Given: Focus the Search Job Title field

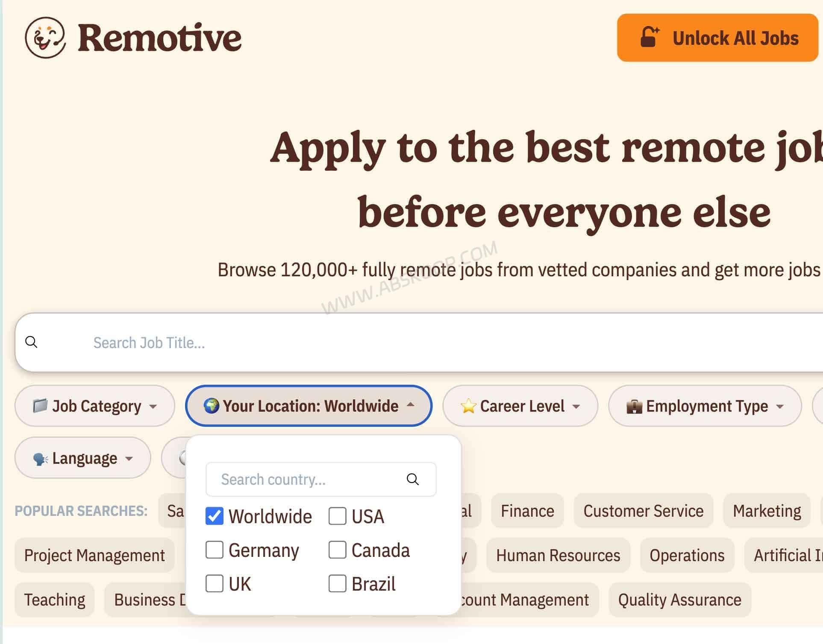Looking at the screenshot, I should (x=419, y=342).
